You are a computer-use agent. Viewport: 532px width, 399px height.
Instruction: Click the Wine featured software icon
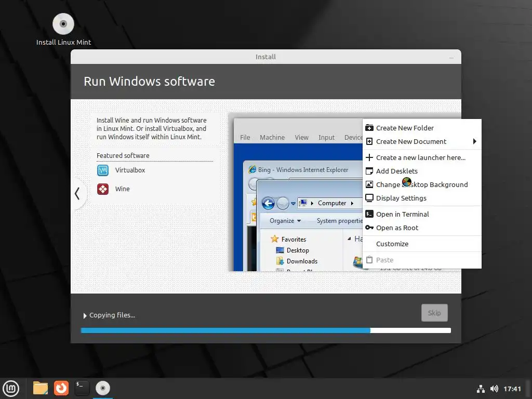[103, 189]
